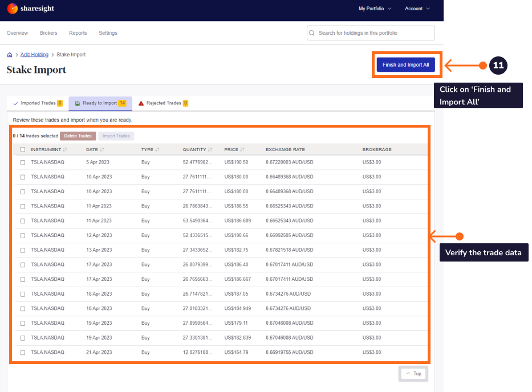This screenshot has width=532, height=392.
Task: Check the 5 Apr 2023 trade row
Action: [23, 162]
